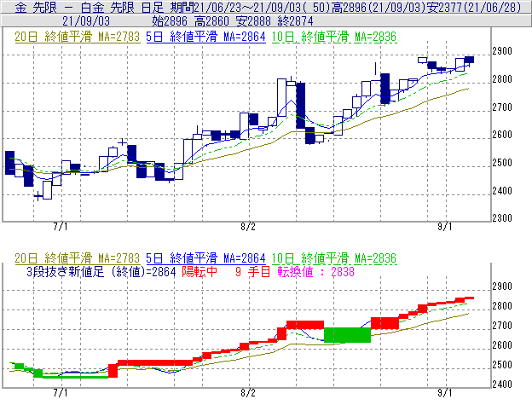Click the lower chart's 20日 終値平滑 MA=2783 legend

pos(78,258)
